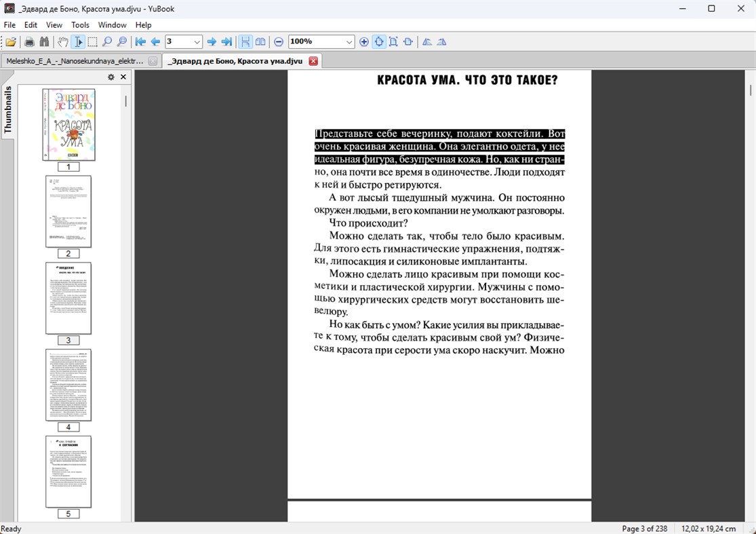
Task: Select the page 5 thumbnail
Action: pos(68,472)
